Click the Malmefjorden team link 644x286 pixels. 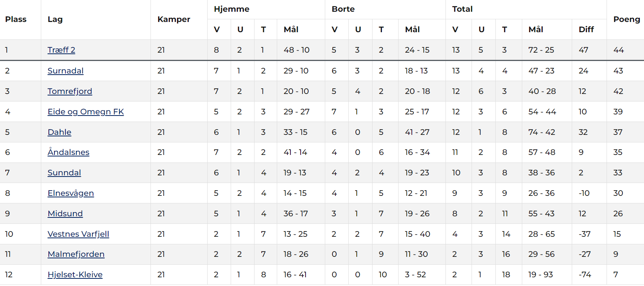click(76, 254)
